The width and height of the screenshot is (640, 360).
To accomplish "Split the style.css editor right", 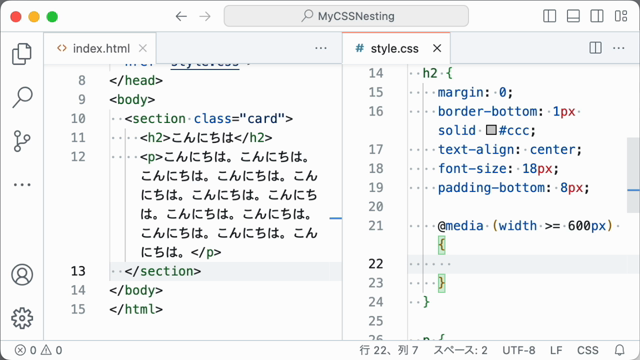I will coord(596,48).
